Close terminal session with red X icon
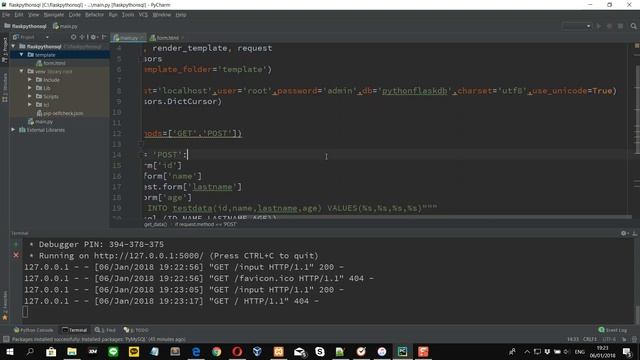The height and width of the screenshot is (360, 640). 16,255
